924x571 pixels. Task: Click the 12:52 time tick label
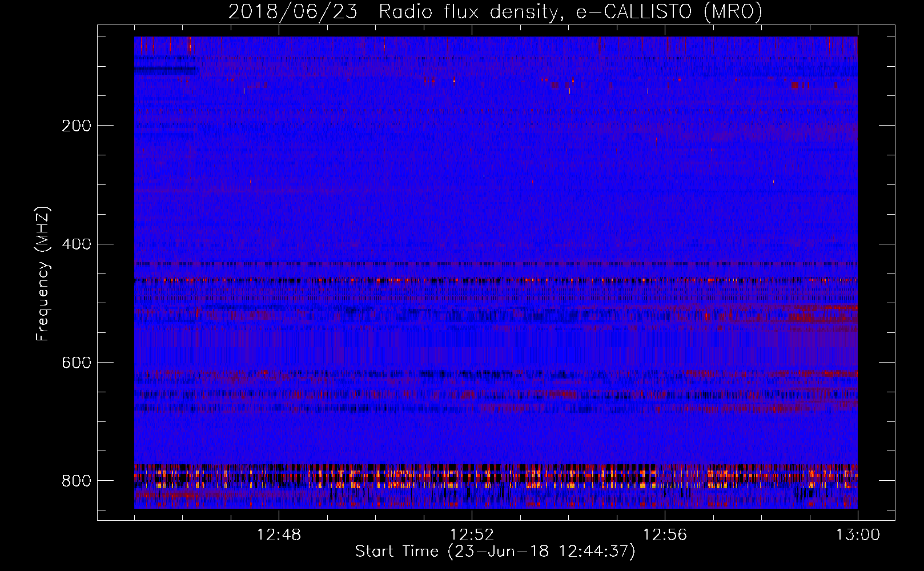pos(472,535)
